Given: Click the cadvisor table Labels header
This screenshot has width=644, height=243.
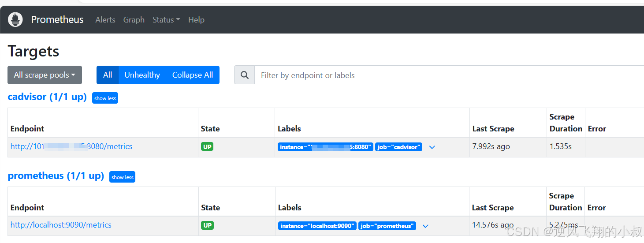Looking at the screenshot, I should tap(289, 129).
